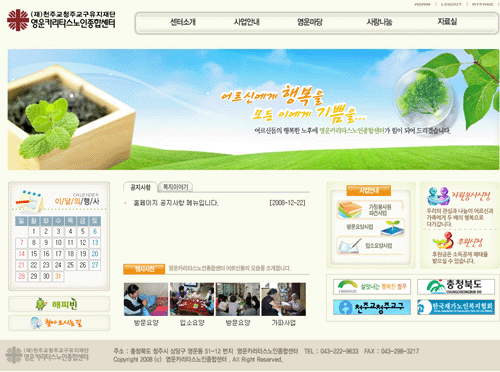The width and height of the screenshot is (500, 372).
Task: Select the 자료실 menu item
Action: [447, 22]
